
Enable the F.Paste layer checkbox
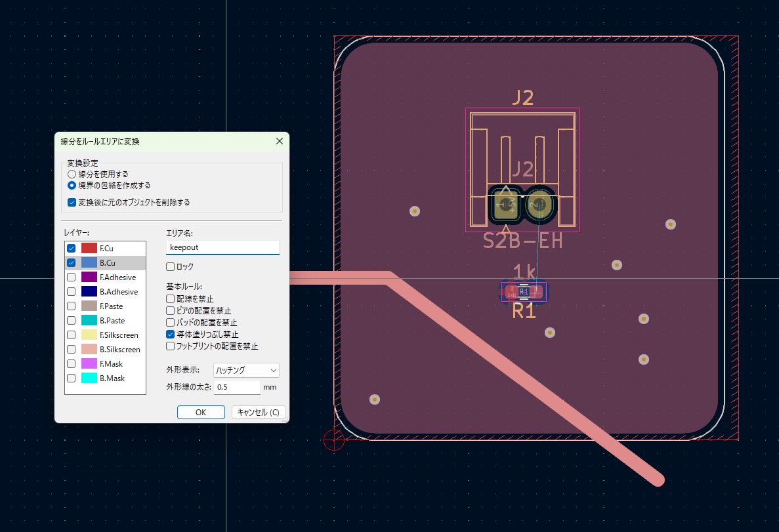[x=72, y=306]
